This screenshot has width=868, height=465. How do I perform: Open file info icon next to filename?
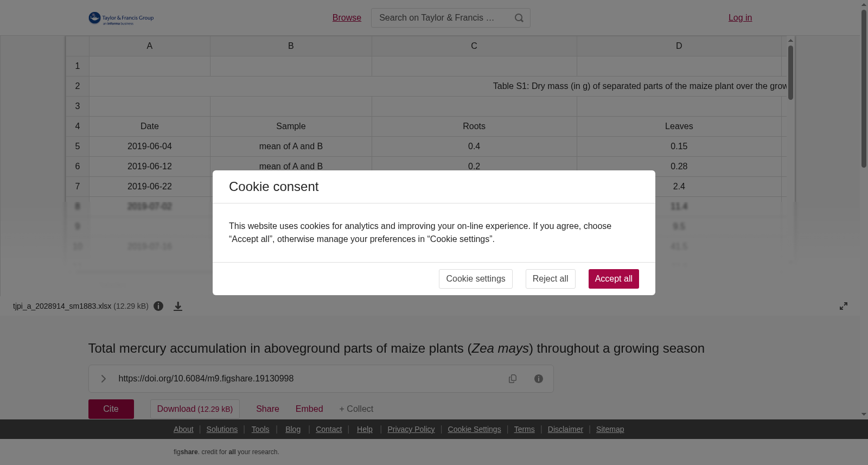(x=158, y=306)
